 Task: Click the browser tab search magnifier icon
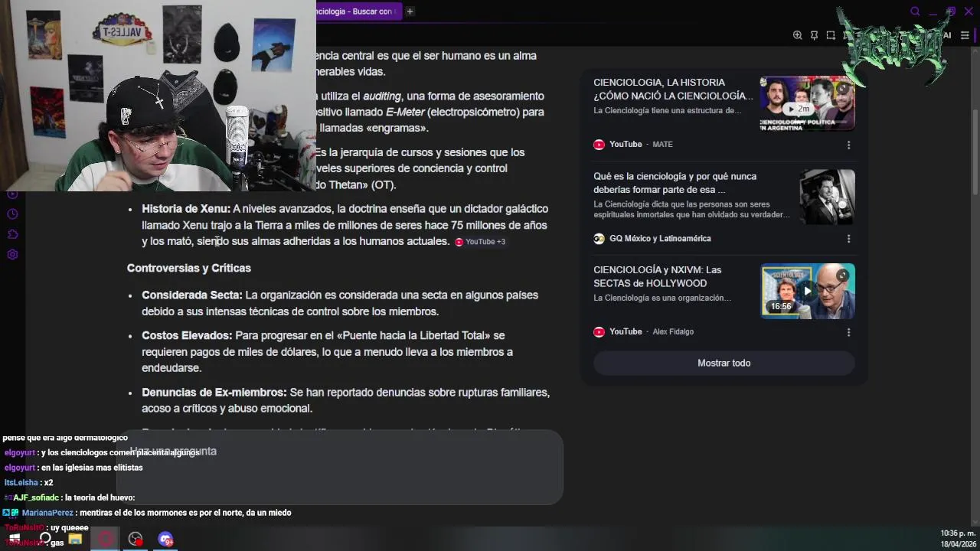coord(915,11)
